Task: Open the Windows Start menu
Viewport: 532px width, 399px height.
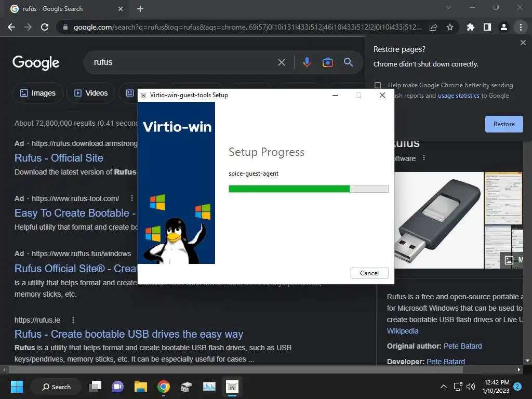Action: [17, 387]
